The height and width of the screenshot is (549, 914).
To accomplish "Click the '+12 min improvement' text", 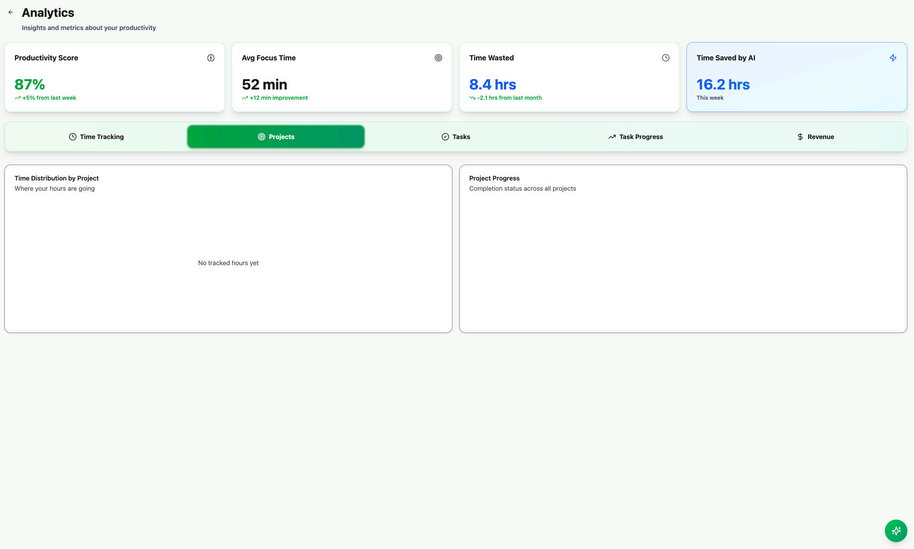I will (279, 98).
